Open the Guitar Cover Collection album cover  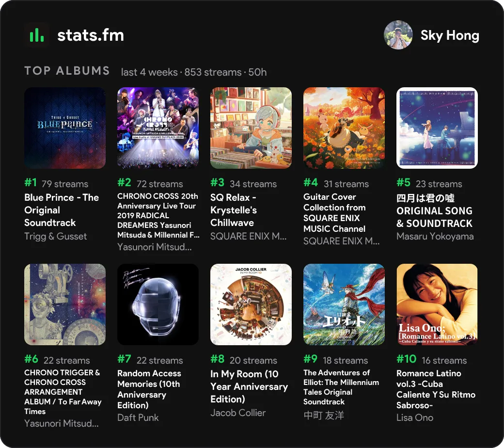click(x=344, y=128)
